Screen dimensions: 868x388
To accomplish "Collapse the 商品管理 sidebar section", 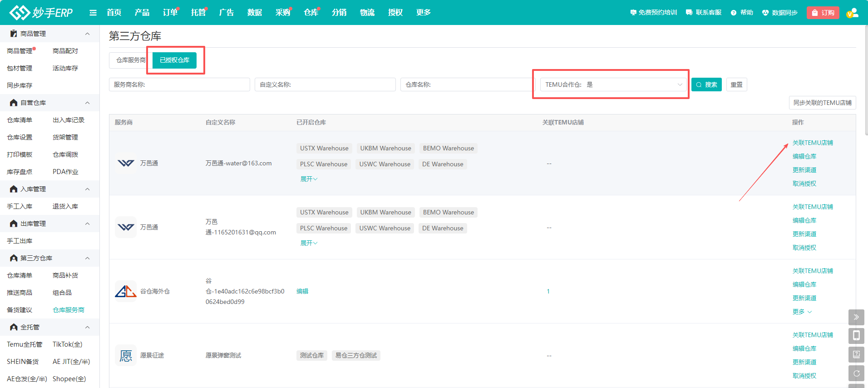I will pos(87,34).
